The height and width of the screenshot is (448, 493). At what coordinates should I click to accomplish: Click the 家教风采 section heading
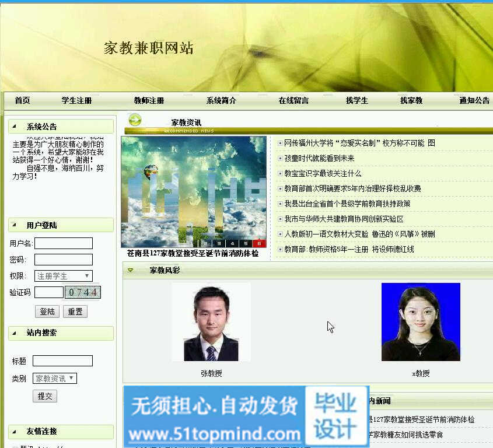pyautogui.click(x=165, y=270)
